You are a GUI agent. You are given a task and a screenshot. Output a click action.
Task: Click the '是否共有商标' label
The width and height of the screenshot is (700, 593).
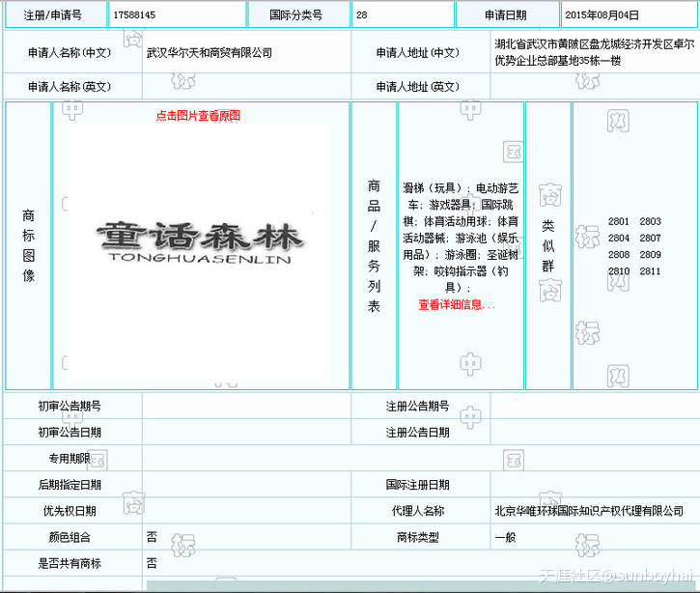pyautogui.click(x=70, y=563)
